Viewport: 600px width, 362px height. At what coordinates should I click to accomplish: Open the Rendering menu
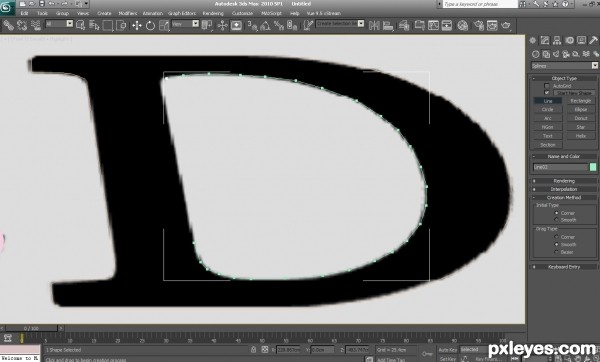coord(213,13)
